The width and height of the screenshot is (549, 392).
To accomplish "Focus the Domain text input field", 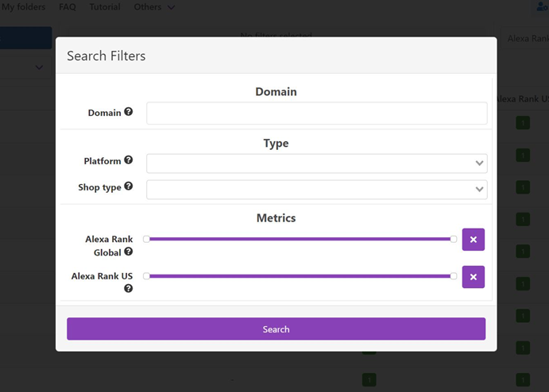I will click(x=316, y=113).
